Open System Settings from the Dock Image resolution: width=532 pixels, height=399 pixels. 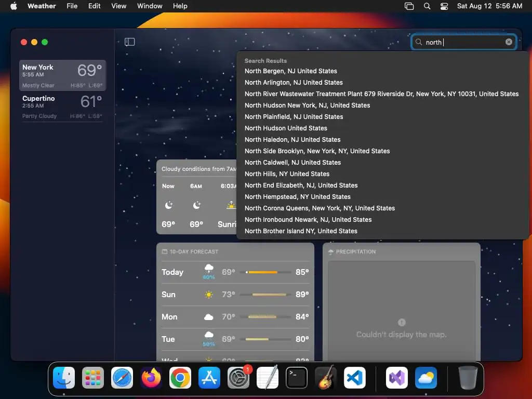tap(238, 378)
